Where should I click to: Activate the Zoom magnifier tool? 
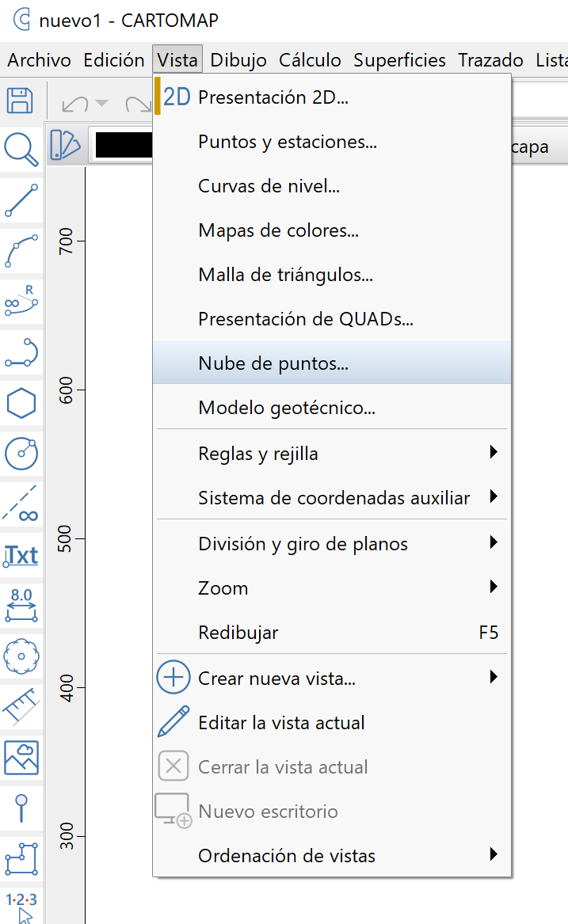21,146
